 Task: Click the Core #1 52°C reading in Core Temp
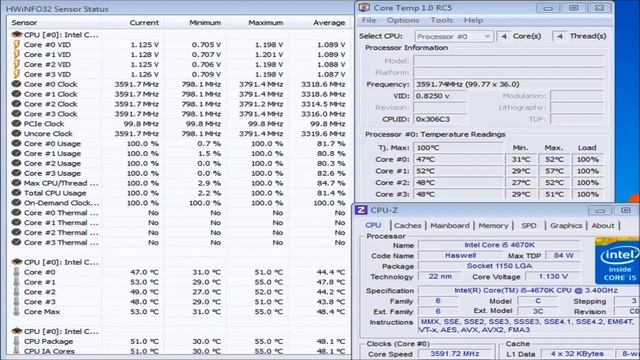(x=459, y=171)
